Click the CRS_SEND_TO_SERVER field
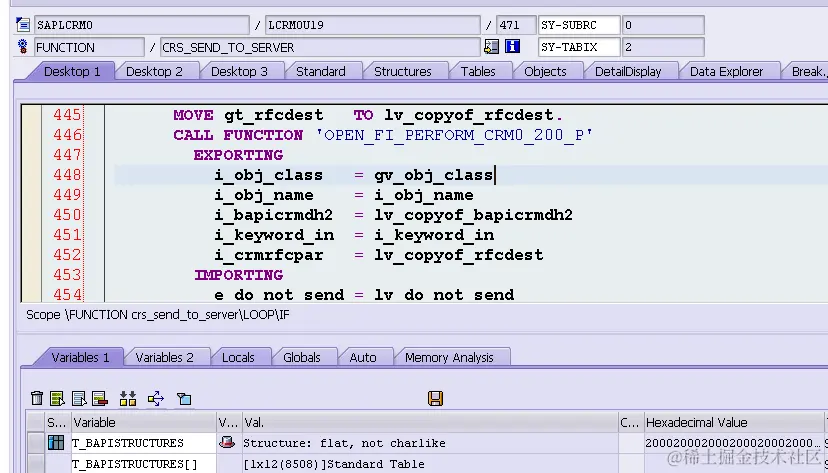This screenshot has height=473, width=828. 320,47
